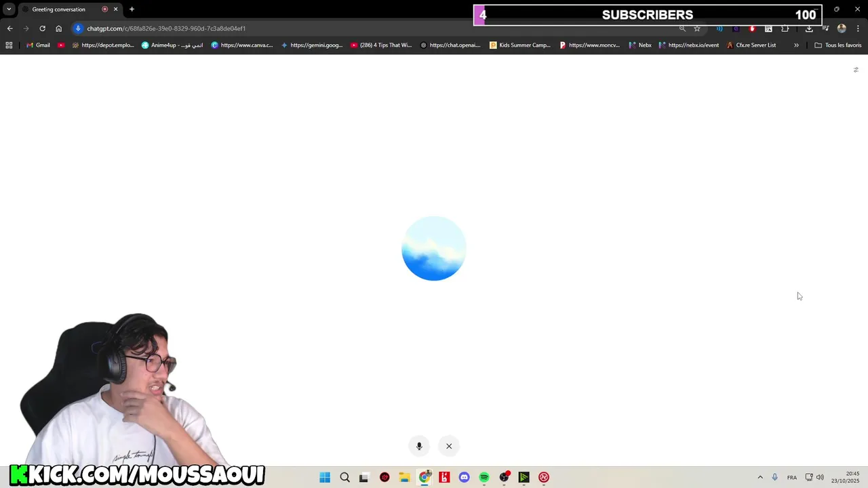868x488 pixels.
Task: Open the blue sound-wave extension
Action: point(719,28)
